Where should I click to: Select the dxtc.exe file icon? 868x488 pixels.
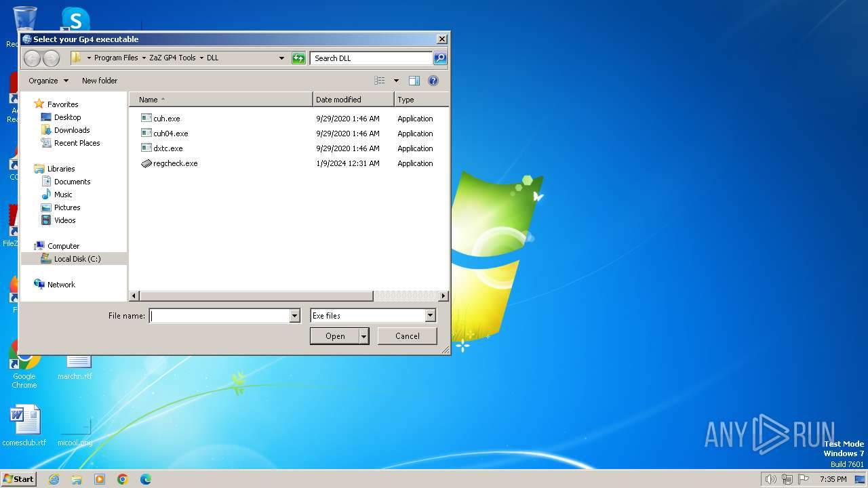pos(146,148)
